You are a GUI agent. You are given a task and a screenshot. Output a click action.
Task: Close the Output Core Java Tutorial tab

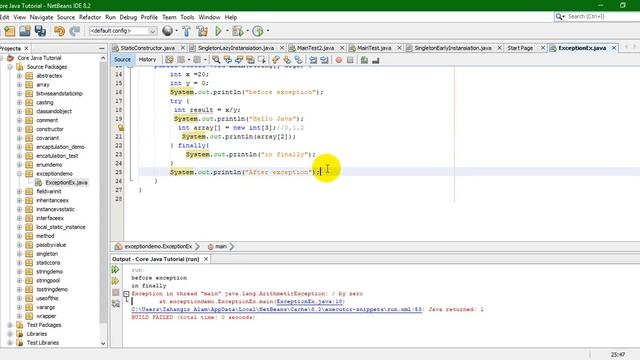pos(206,259)
